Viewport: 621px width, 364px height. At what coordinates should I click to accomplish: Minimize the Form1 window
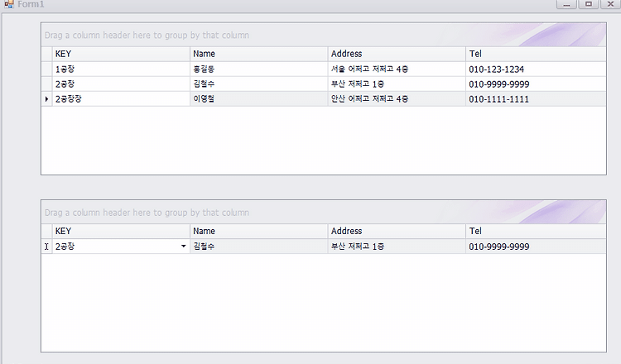(x=566, y=4)
